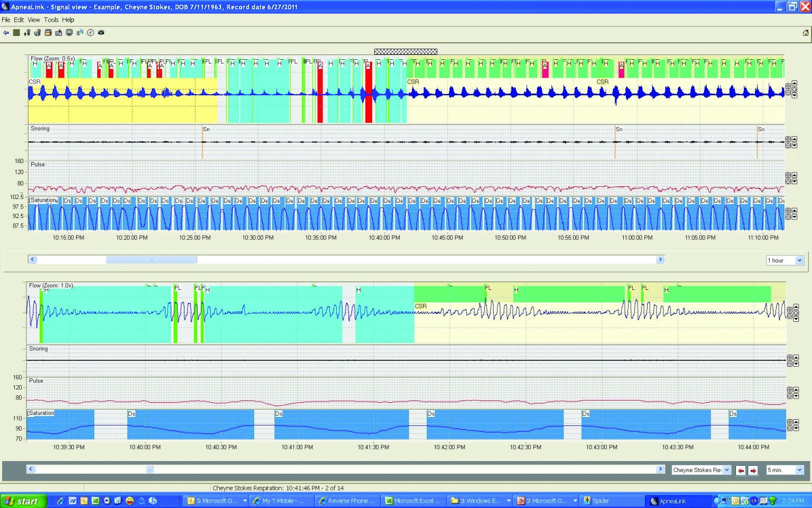Zoom out the 1-hour Flow signal amplitude
This screenshot has height=508, width=812.
pyautogui.click(x=788, y=93)
